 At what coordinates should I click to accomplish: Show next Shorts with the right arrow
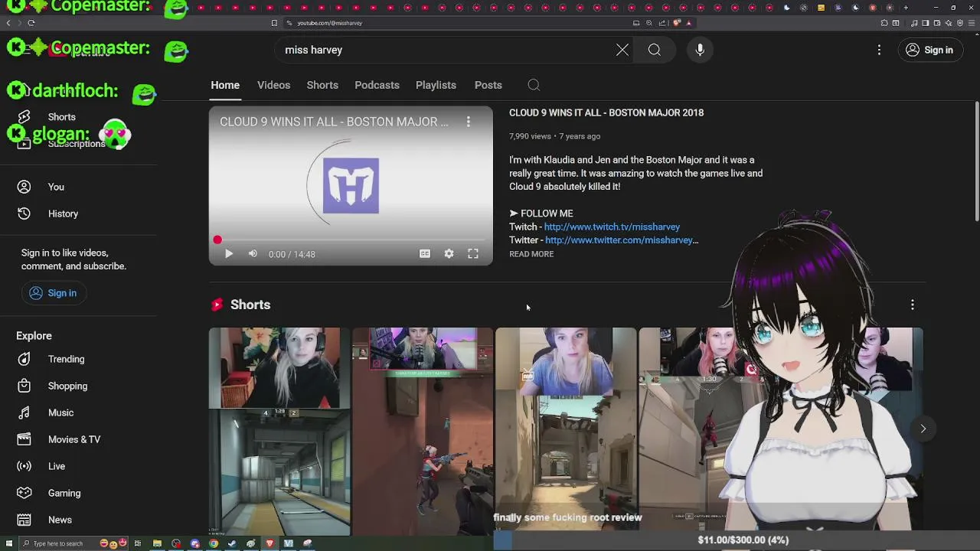[x=923, y=429]
